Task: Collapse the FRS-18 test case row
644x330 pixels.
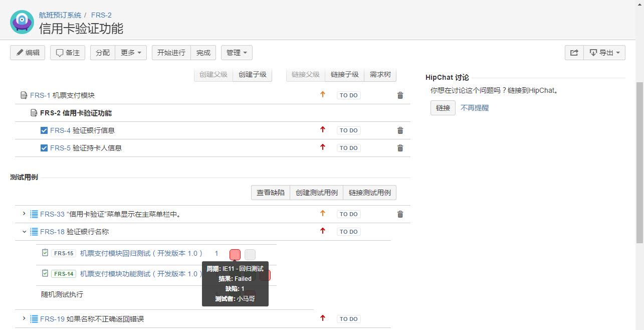Action: click(24, 232)
